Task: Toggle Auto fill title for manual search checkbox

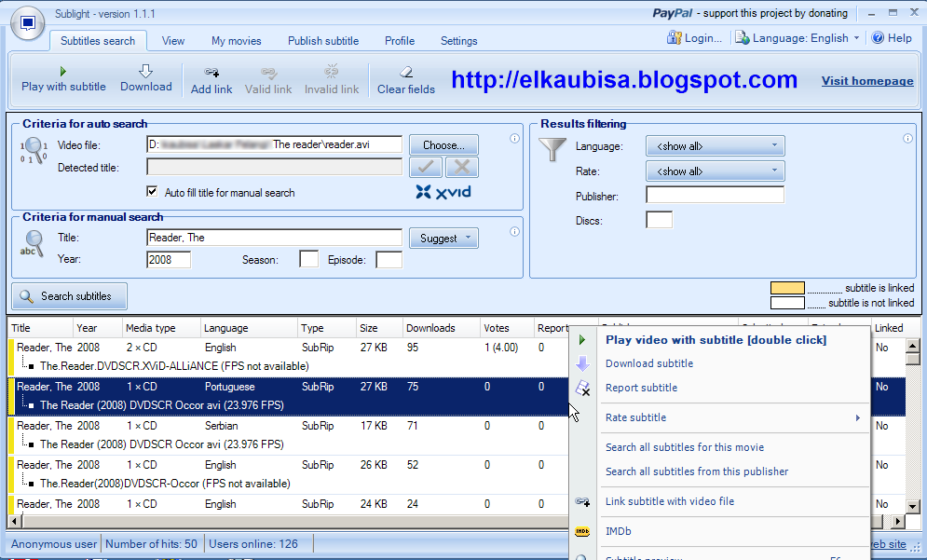Action: click(x=152, y=192)
